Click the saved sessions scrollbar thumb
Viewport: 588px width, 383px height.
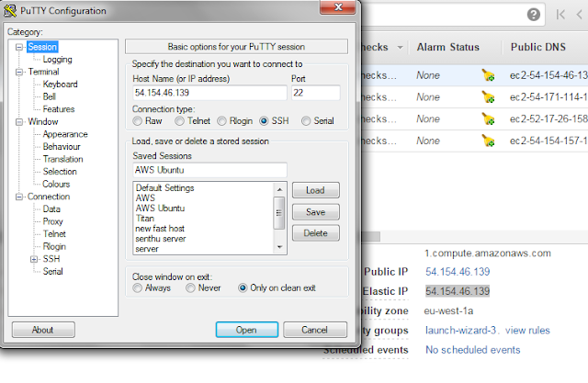pyautogui.click(x=279, y=213)
